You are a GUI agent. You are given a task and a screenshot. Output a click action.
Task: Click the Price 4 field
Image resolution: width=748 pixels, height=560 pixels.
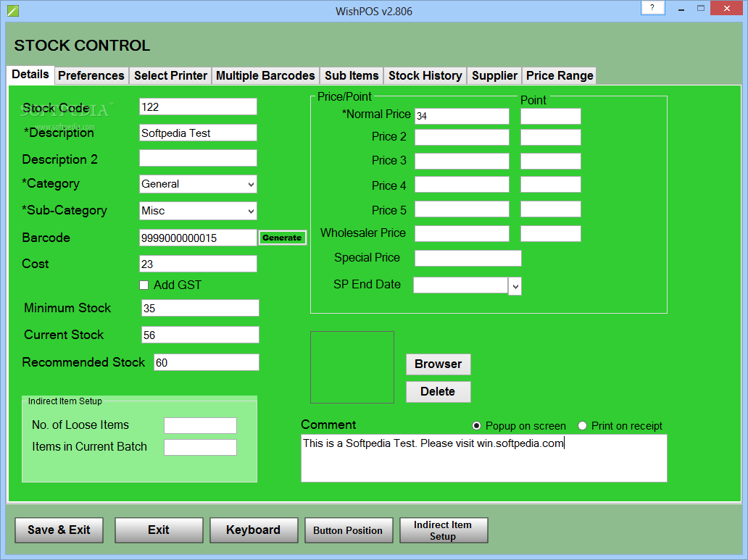(x=462, y=184)
